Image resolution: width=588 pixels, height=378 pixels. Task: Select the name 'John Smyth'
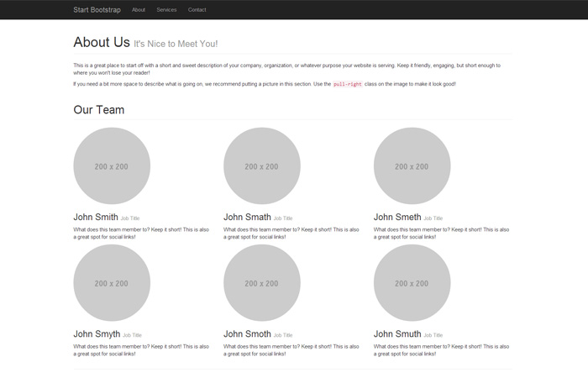pos(97,334)
